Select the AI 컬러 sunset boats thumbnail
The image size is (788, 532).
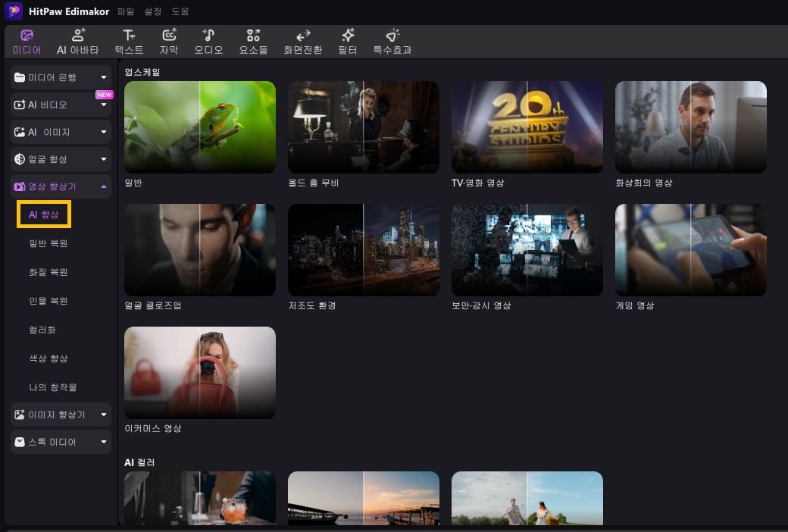click(364, 499)
